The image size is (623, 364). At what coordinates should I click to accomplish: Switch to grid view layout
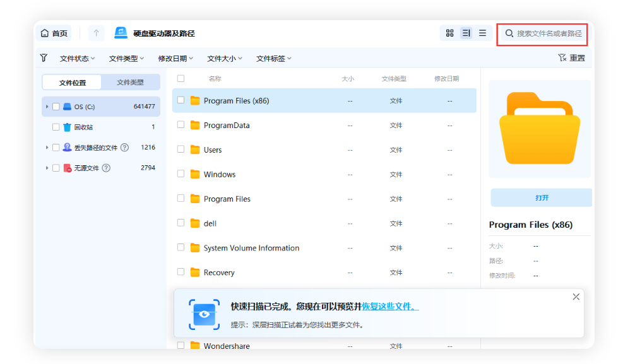click(x=449, y=33)
